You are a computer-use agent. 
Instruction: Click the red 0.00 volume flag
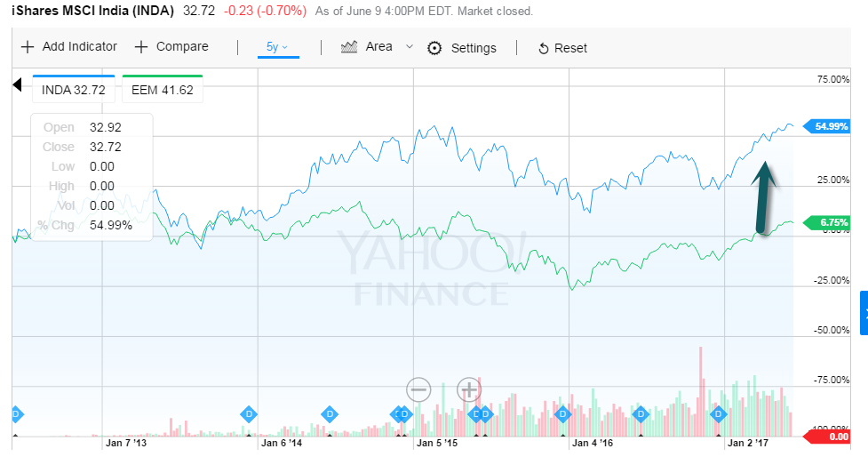click(826, 437)
